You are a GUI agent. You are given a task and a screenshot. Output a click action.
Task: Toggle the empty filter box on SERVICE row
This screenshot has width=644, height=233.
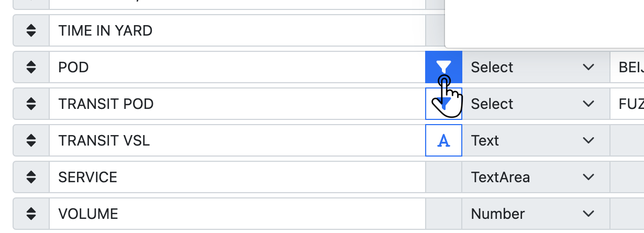[443, 177]
